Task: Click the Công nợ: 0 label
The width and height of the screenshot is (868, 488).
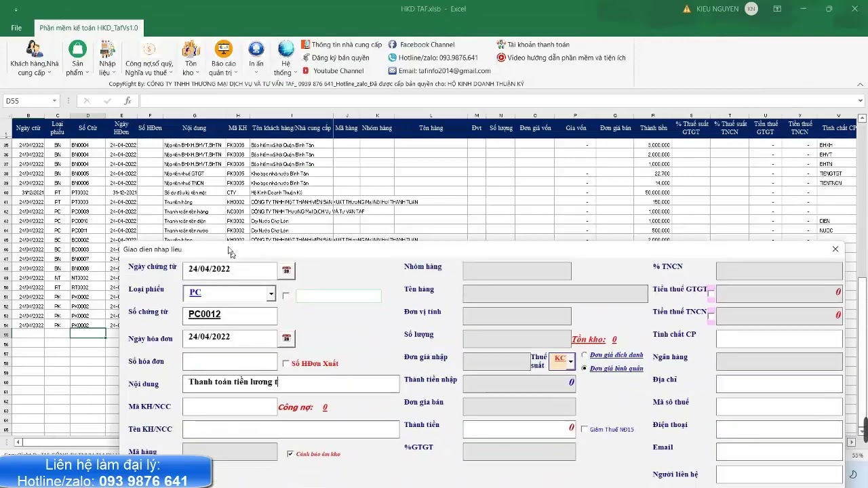Action: (x=302, y=407)
